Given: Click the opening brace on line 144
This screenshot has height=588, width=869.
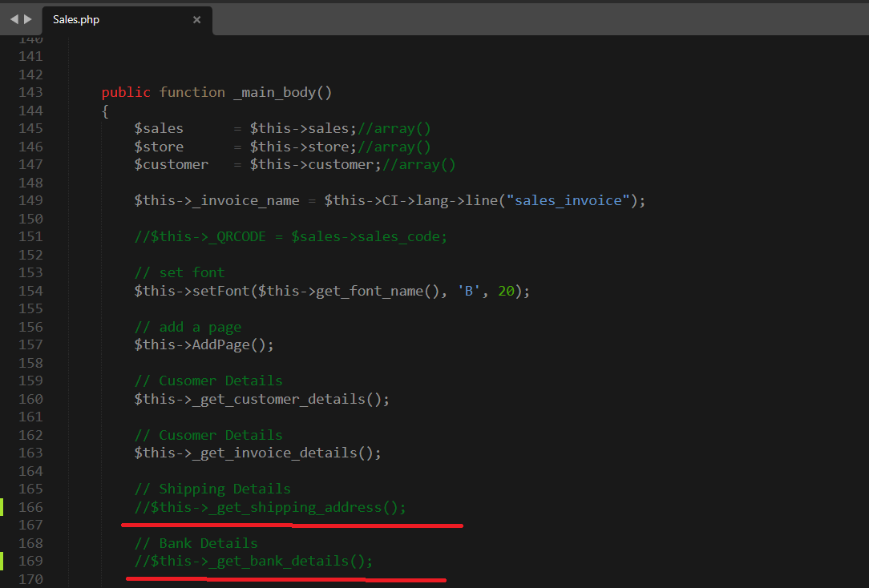Looking at the screenshot, I should 105,111.
